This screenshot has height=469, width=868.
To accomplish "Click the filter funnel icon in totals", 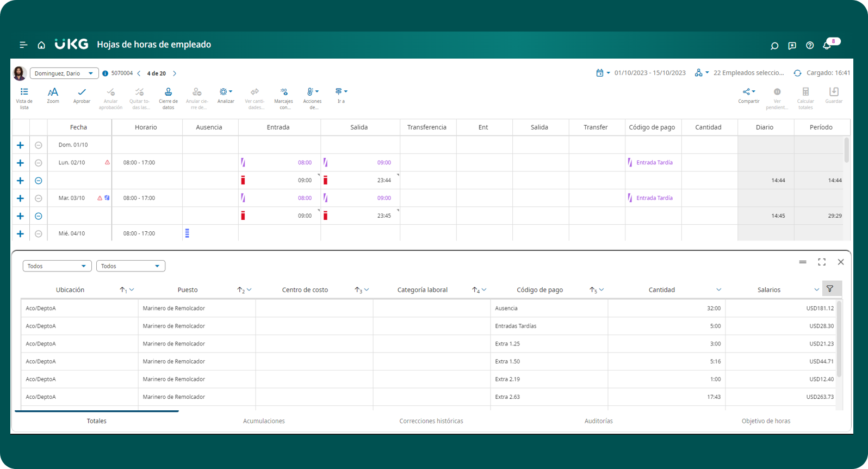I will [x=830, y=289].
